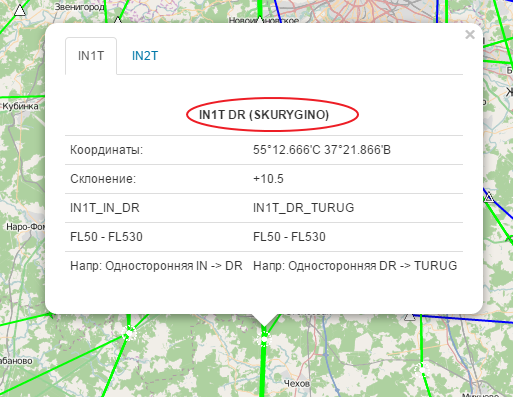The width and height of the screenshot is (513, 397).
Task: Click the white waypoint marker under popup pointer
Action: tap(264, 339)
